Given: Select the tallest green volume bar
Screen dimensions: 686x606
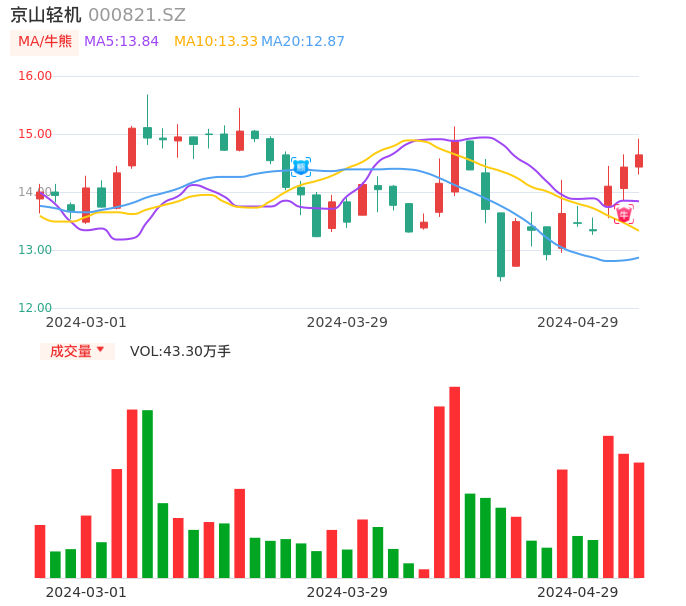Looking at the screenshot, I should click(x=147, y=493).
